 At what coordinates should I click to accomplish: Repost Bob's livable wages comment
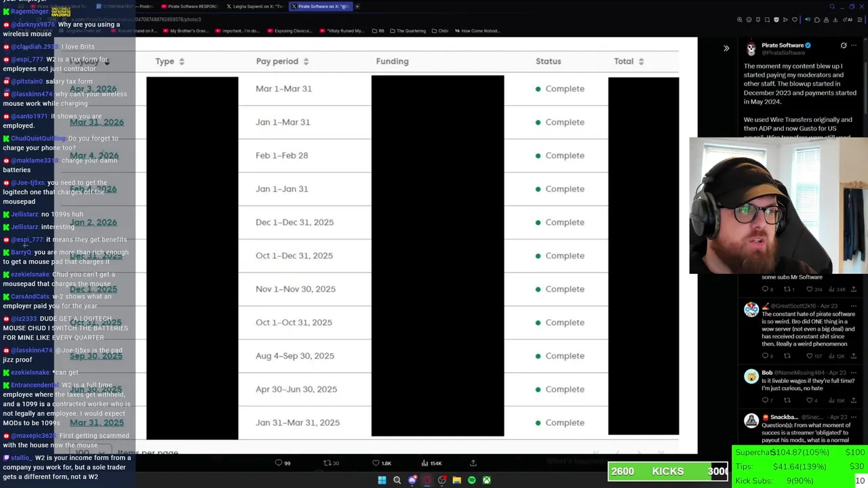coord(787,401)
